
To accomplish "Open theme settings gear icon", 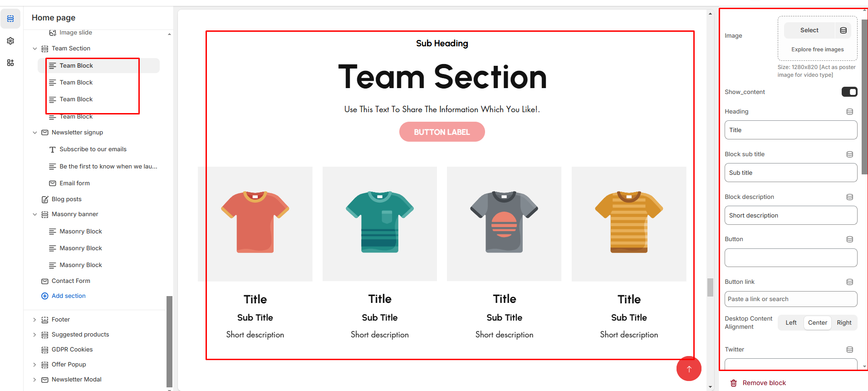I will tap(10, 41).
